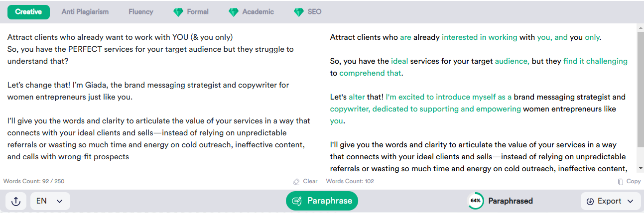
Task: Expand the Export options chevron
Action: tap(631, 202)
